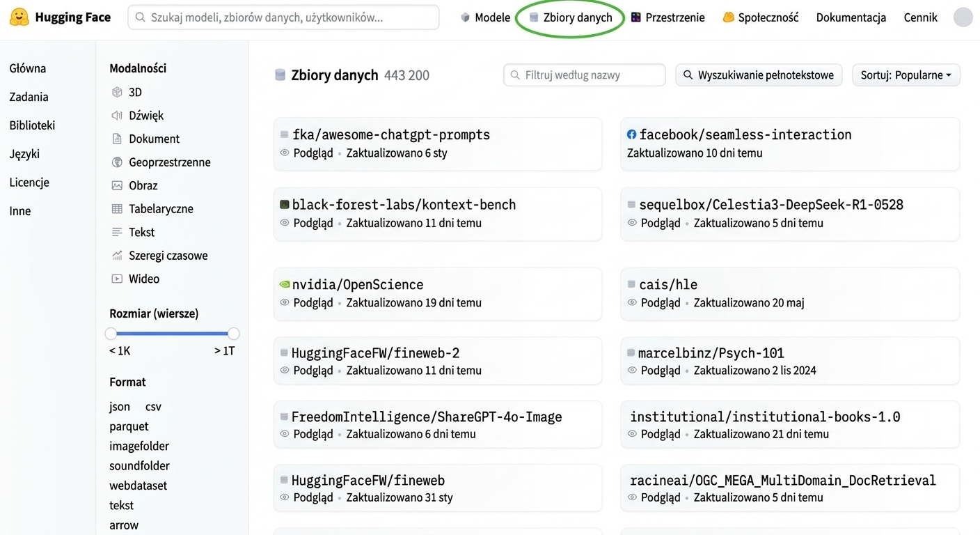Image resolution: width=980 pixels, height=535 pixels.
Task: Select the Obraz image icon
Action: [117, 185]
